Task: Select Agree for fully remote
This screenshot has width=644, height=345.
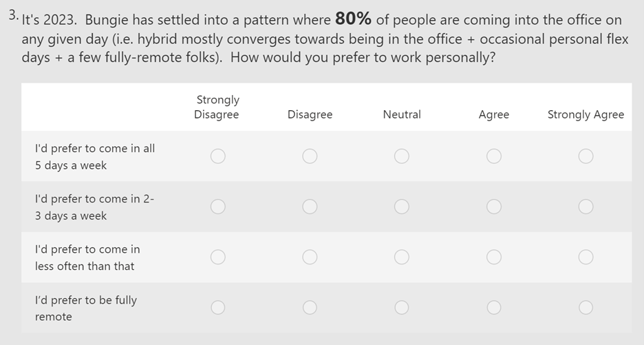Action: coord(494,308)
